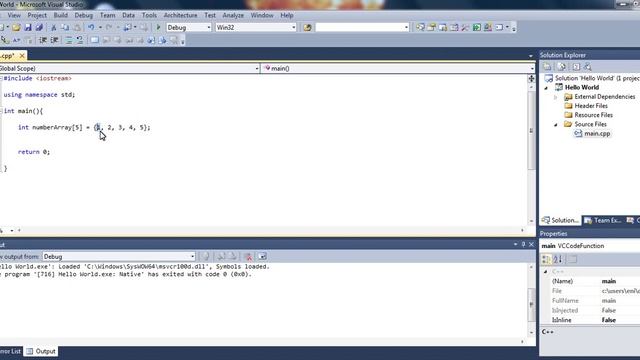Switch to the Team Explorer tab
Screen dimensions: 640x360
(602, 220)
